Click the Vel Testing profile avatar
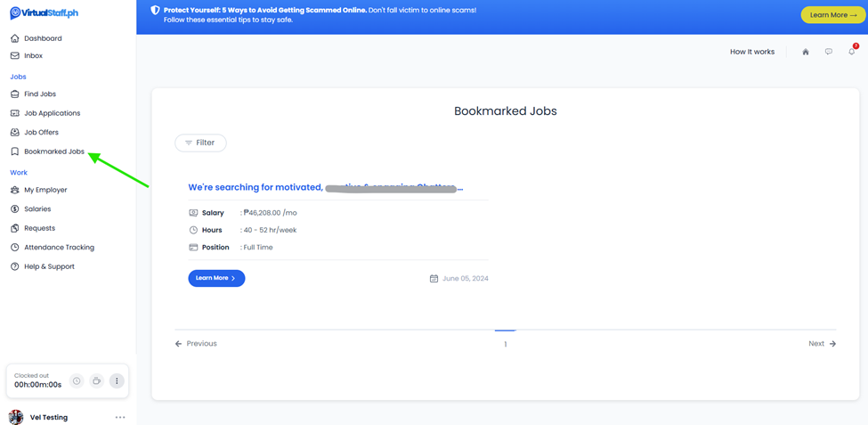The image size is (868, 425). (16, 417)
